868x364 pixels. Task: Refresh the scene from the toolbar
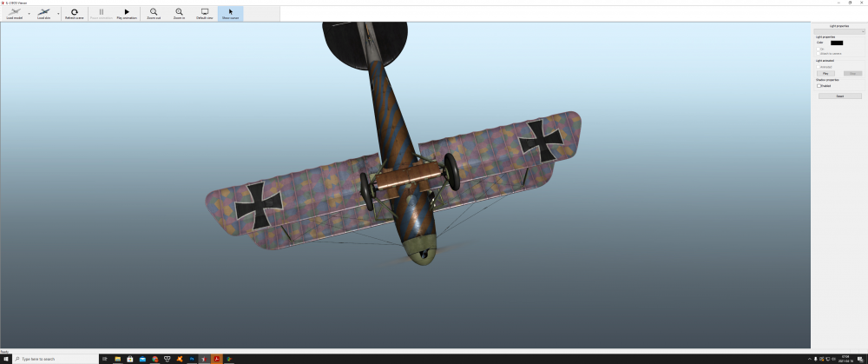point(74,14)
